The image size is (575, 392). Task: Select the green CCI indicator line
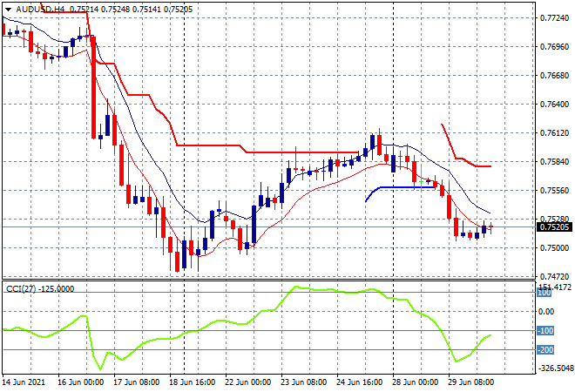tap(247, 324)
